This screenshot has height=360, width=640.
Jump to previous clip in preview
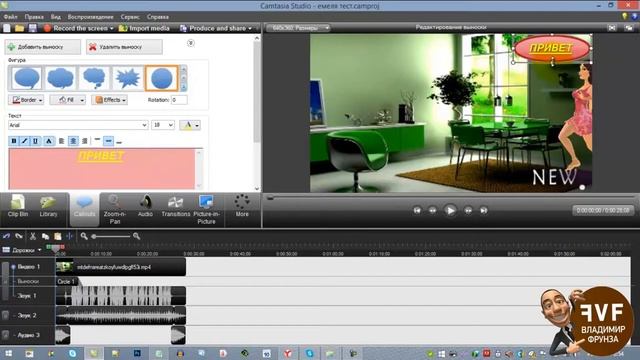coord(417,211)
